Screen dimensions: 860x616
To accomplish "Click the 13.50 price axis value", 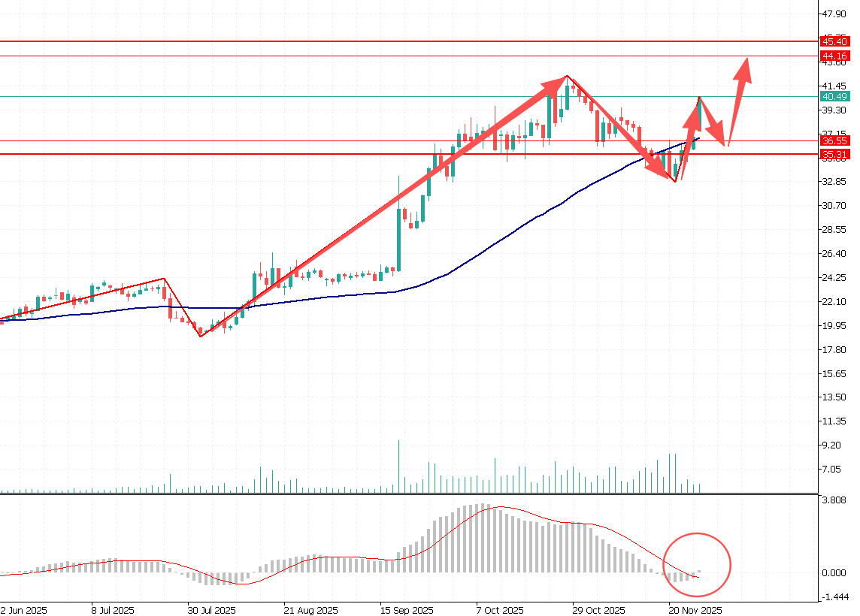I will [x=834, y=397].
